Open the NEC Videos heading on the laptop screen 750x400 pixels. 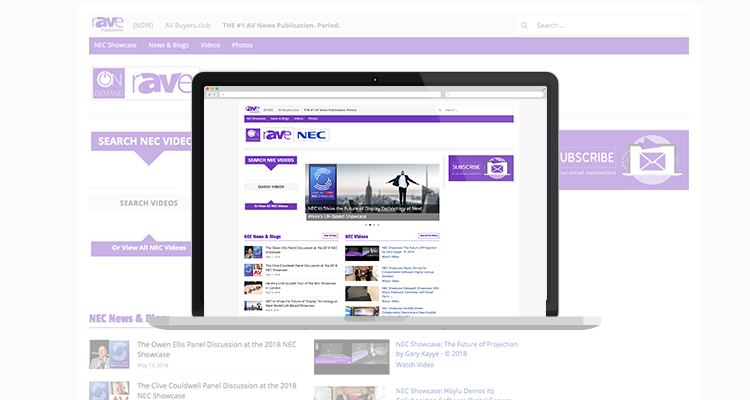click(x=356, y=236)
